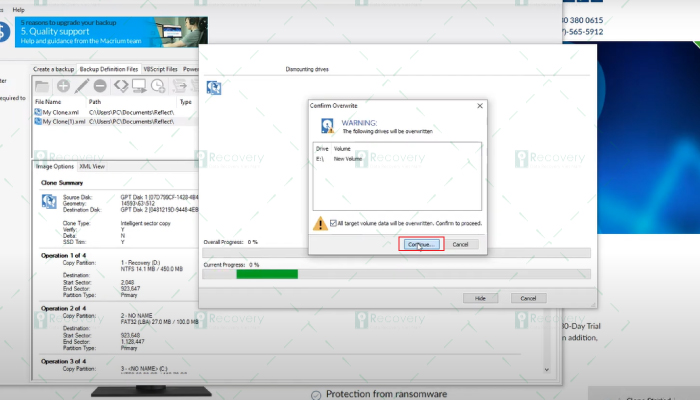Click the Quality support upgrade banner
The image size is (700, 400).
tap(111, 32)
